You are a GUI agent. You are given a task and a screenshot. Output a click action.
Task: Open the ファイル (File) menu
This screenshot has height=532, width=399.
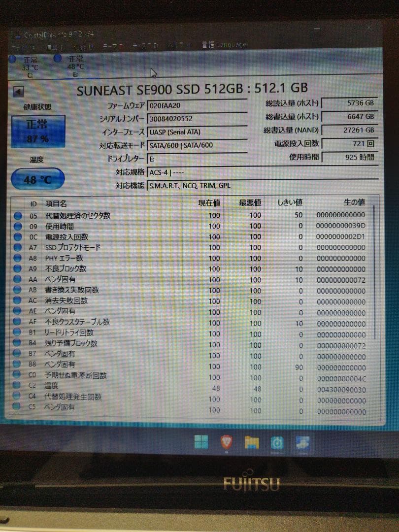(x=23, y=48)
